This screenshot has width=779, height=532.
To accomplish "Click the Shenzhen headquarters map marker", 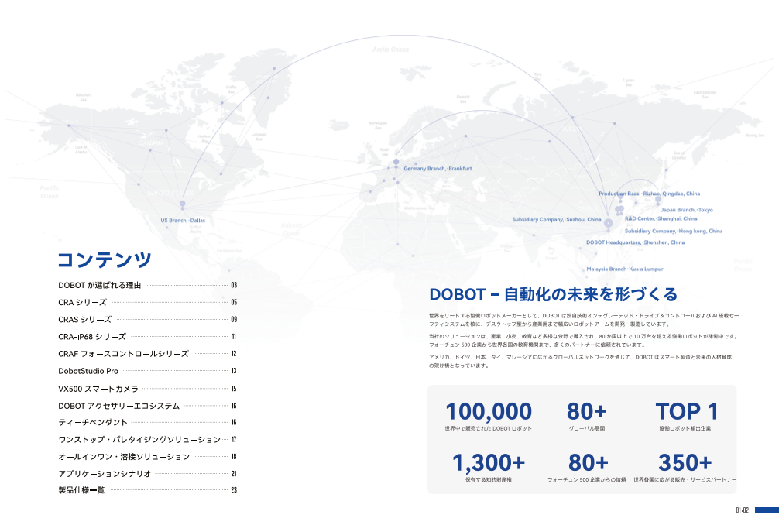I will 608,224.
